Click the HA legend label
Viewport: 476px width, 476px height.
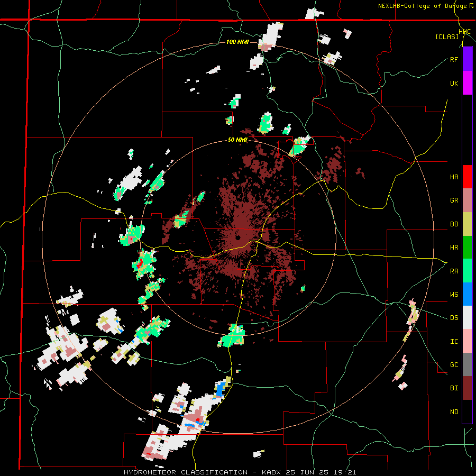(454, 177)
